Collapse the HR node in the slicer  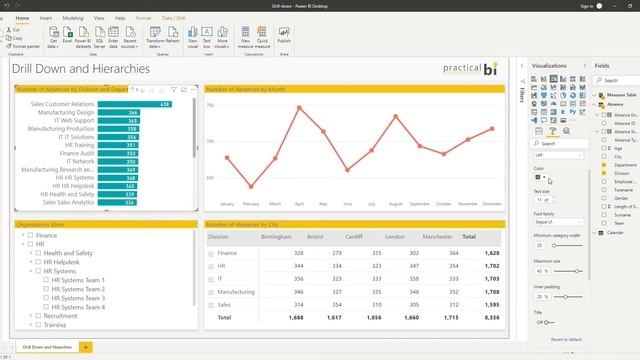(x=23, y=244)
